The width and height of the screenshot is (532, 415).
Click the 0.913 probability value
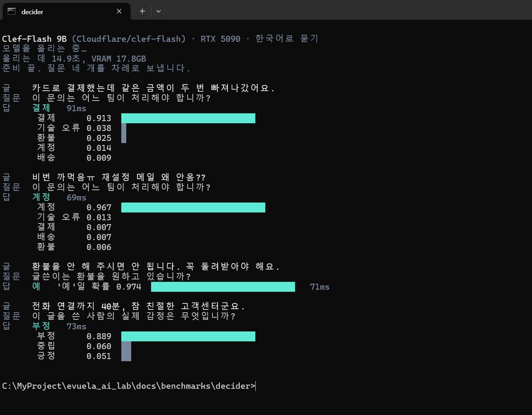click(x=99, y=118)
